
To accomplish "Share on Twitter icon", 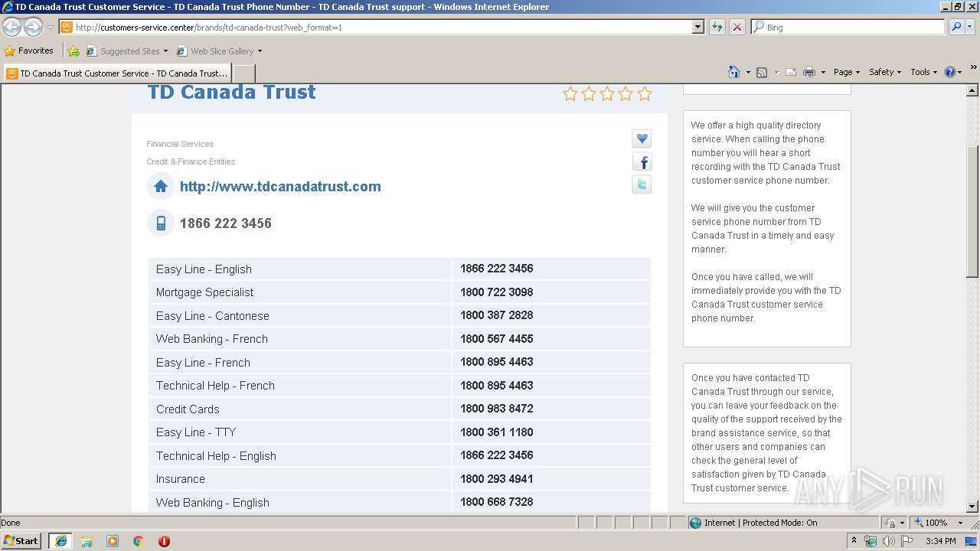I will [642, 184].
